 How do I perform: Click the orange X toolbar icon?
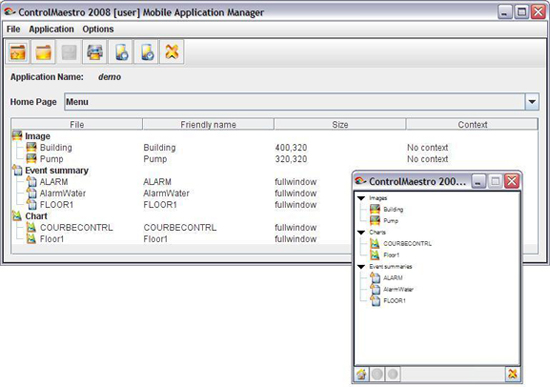pyautogui.click(x=172, y=52)
